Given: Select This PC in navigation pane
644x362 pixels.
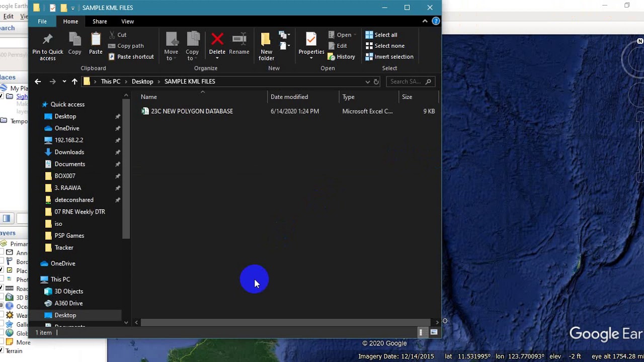Looking at the screenshot, I should click(55, 280).
